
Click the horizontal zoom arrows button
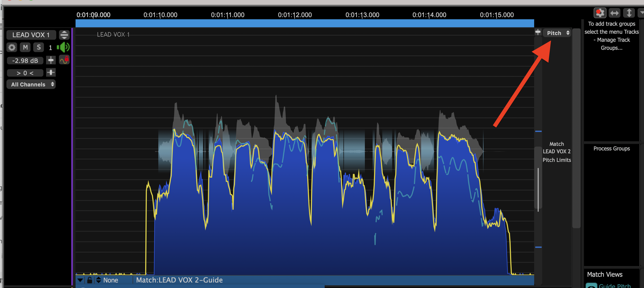pyautogui.click(x=614, y=13)
